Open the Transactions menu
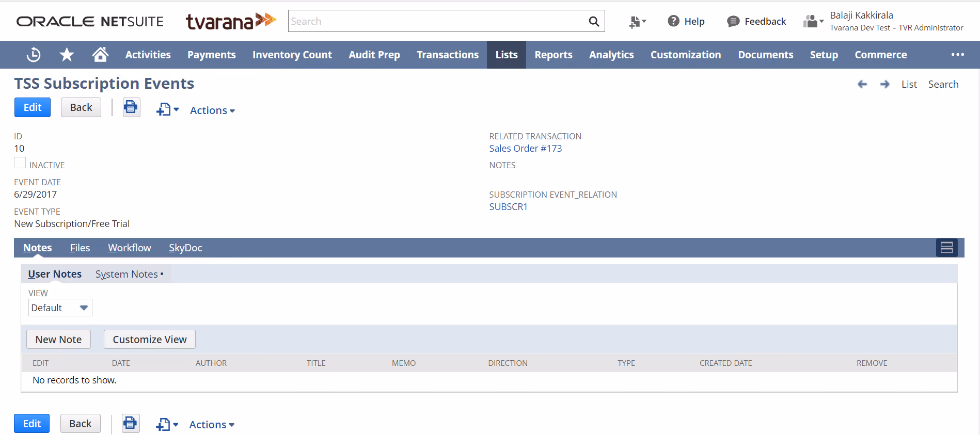980x435 pixels. (448, 55)
